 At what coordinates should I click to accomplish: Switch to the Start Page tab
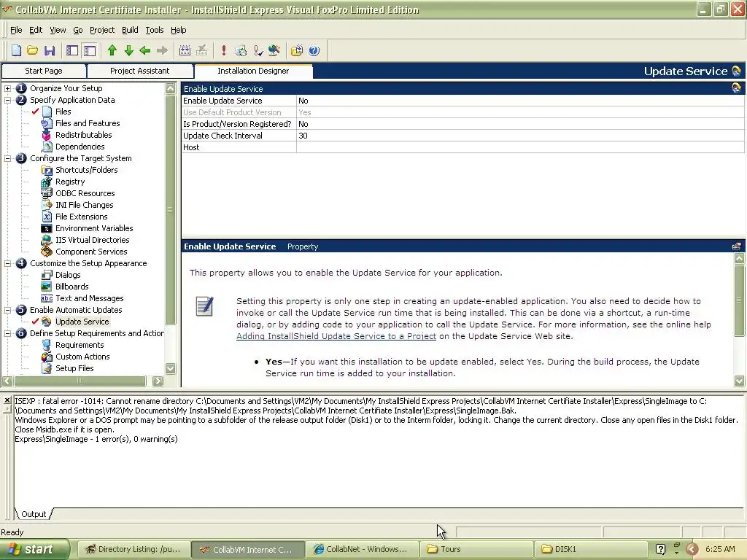tap(43, 71)
